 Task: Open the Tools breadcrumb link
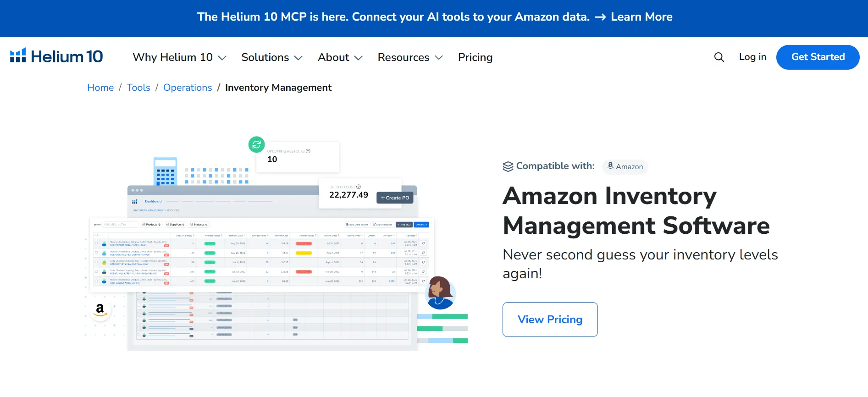click(138, 88)
